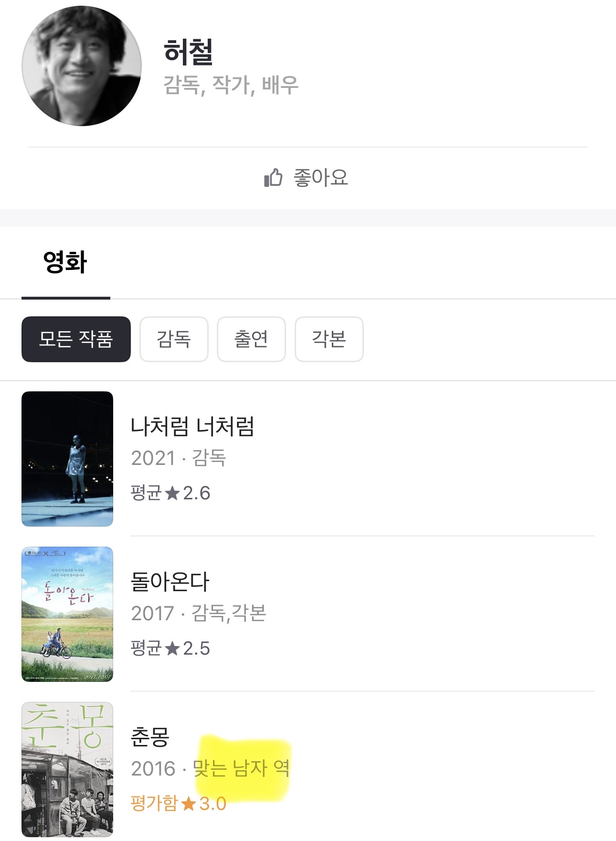Click the 2021 · 감독 subtitle
616x841 pixels.
179,458
